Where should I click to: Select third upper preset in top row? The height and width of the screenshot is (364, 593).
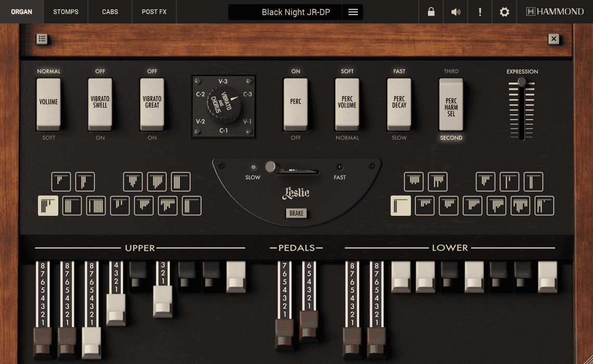(x=133, y=181)
